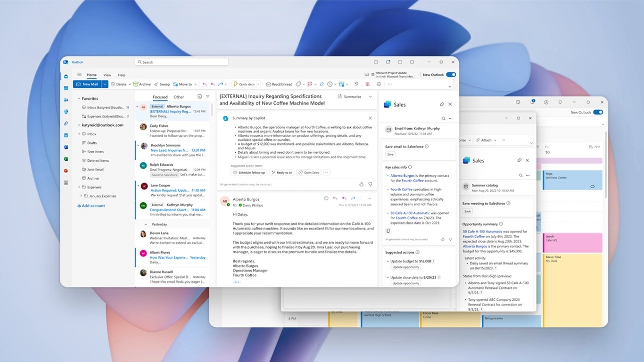Screen dimensions: 644x362
Task: Click the select-messages checkbox icon beside Other tab
Action: pos(199,97)
